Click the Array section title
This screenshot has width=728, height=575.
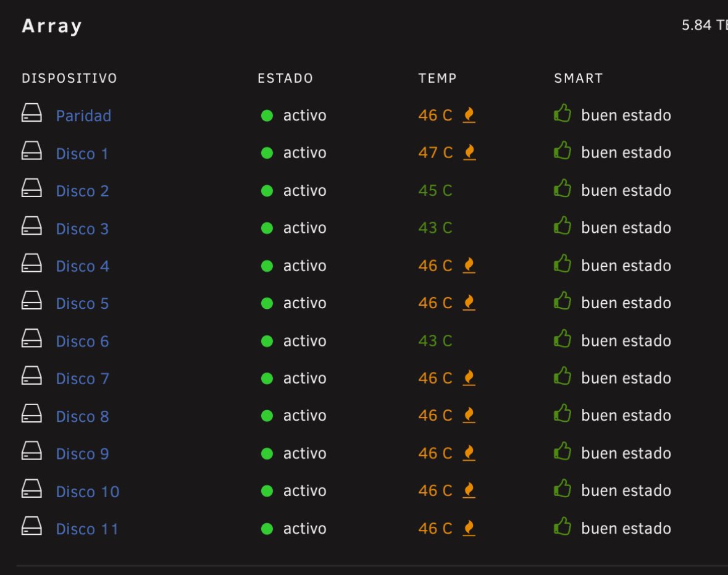(x=51, y=27)
